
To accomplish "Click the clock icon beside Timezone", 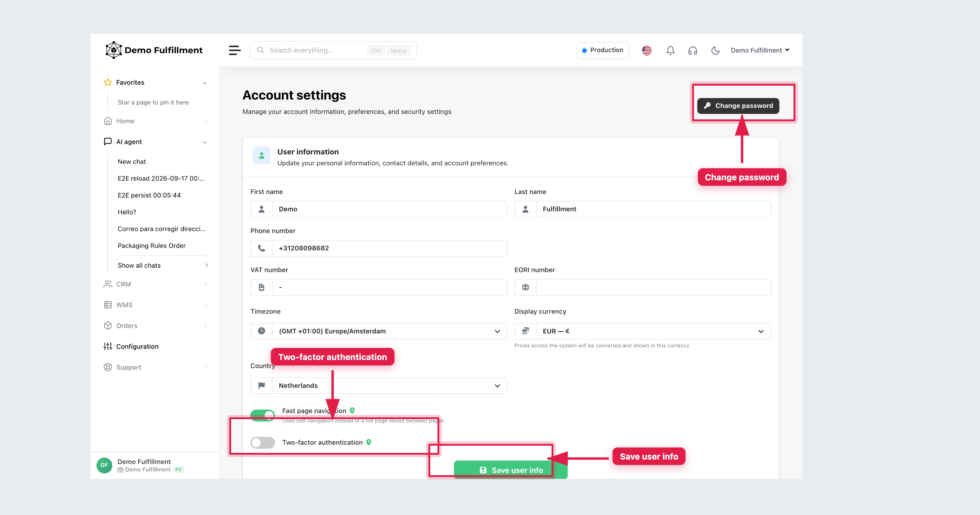I will [x=261, y=331].
